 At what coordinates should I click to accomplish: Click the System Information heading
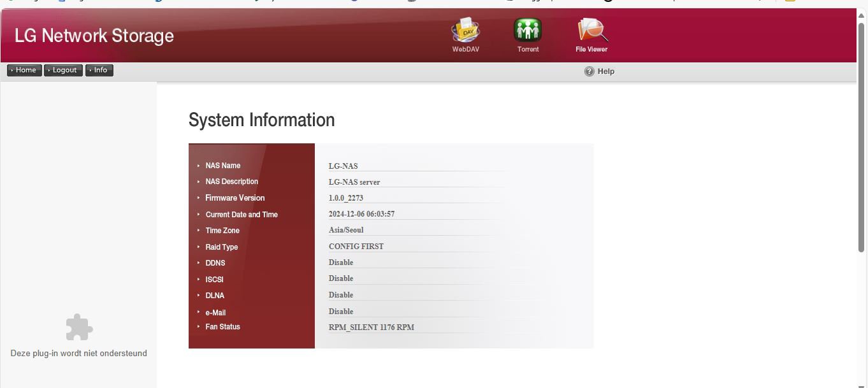coord(261,120)
